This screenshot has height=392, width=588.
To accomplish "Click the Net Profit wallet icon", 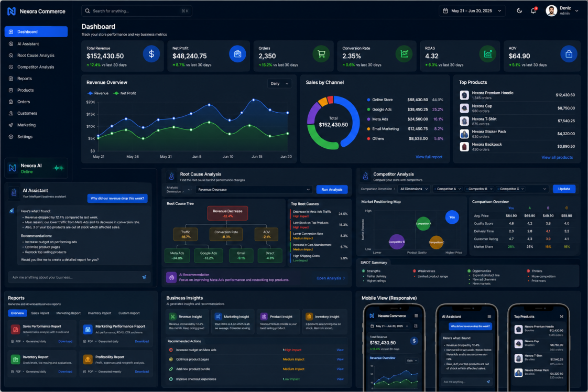I will (237, 54).
